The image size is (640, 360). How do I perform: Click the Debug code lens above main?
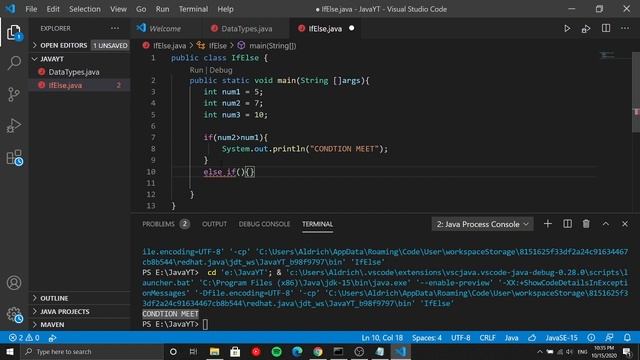(221, 70)
